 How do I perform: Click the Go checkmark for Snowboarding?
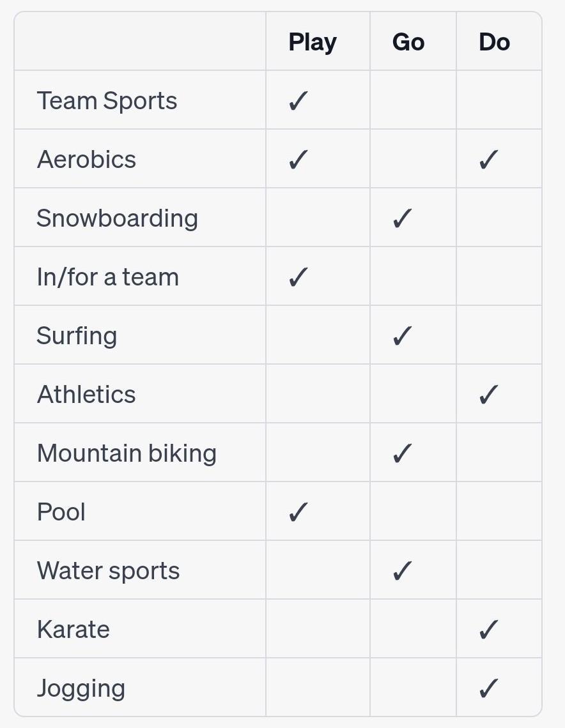pos(402,218)
